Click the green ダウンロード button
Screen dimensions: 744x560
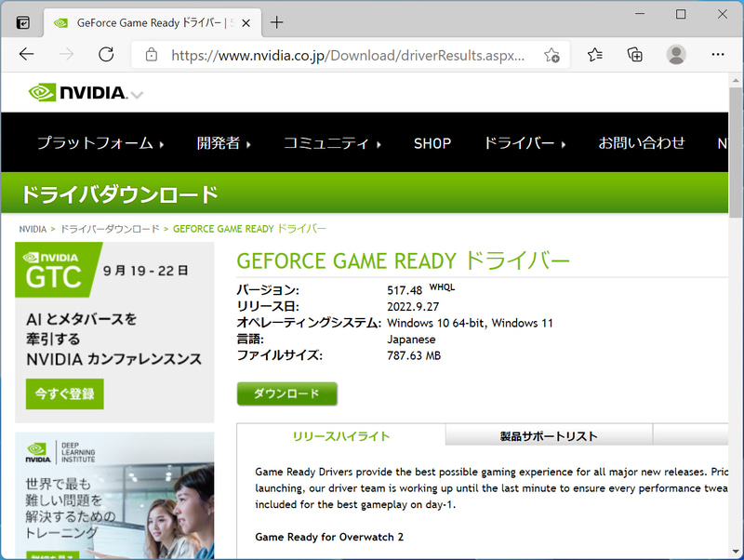pos(286,393)
